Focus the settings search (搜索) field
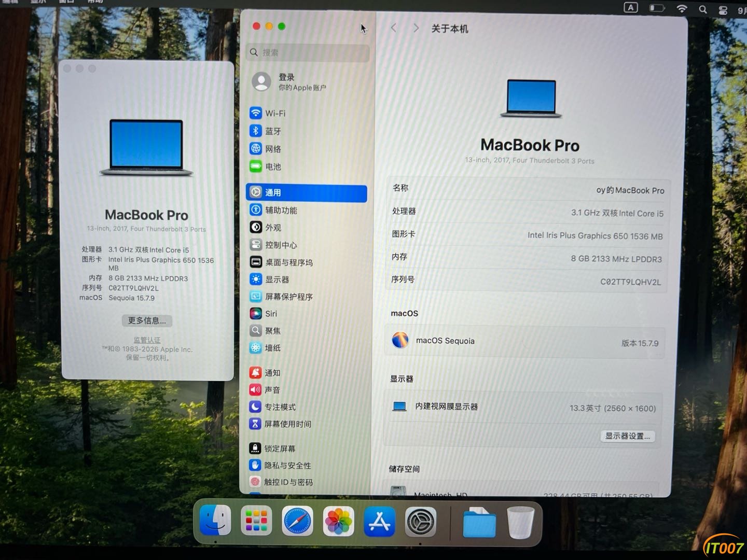Screen dimensions: 747x560 (308, 52)
